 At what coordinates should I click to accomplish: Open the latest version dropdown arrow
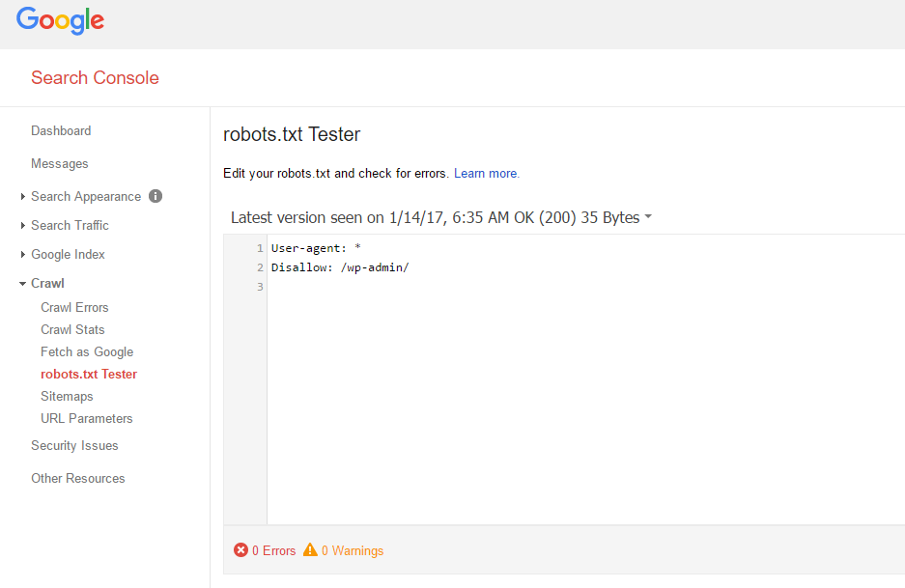648,217
